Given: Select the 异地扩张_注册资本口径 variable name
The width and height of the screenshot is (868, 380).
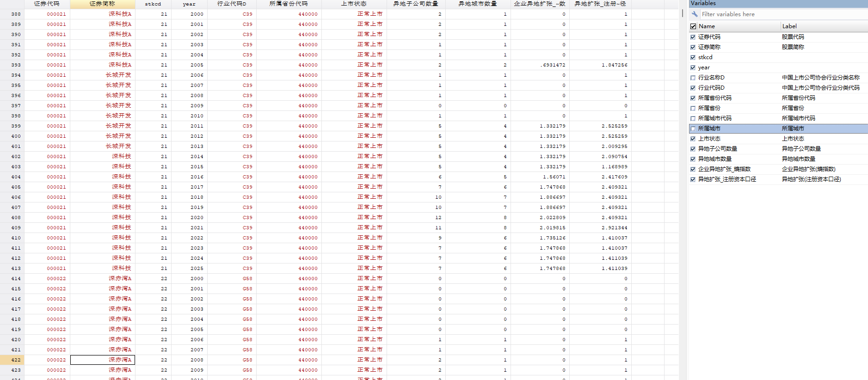Looking at the screenshot, I should click(x=727, y=179).
